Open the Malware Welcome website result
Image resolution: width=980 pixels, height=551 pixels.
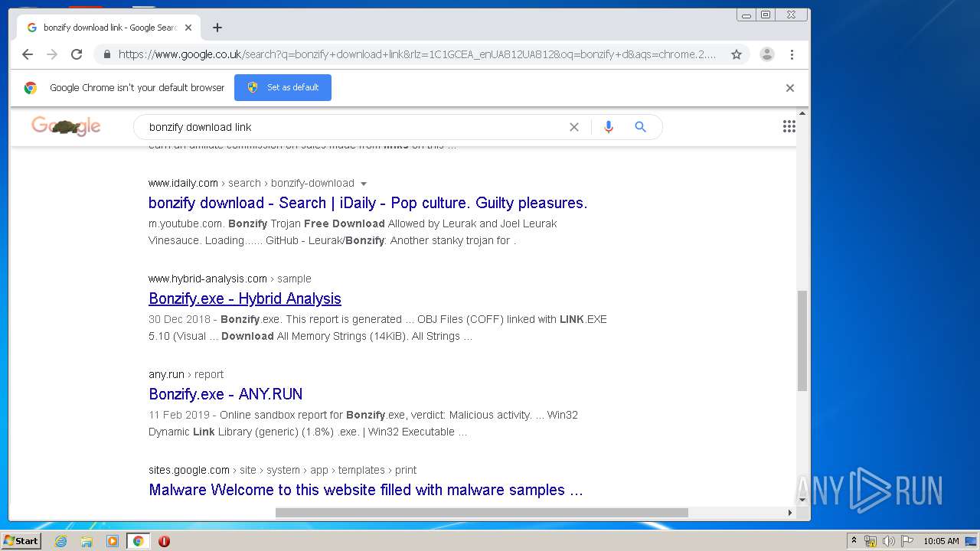[366, 490]
